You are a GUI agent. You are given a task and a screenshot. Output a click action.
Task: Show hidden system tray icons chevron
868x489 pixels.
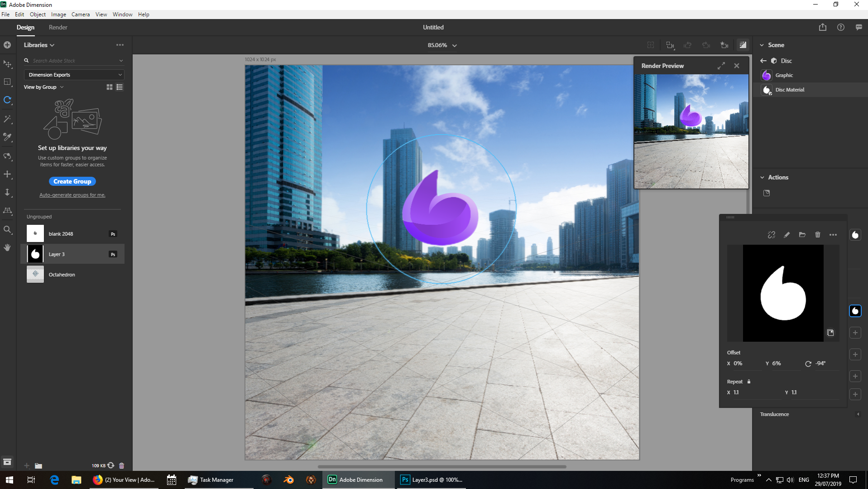pyautogui.click(x=768, y=480)
